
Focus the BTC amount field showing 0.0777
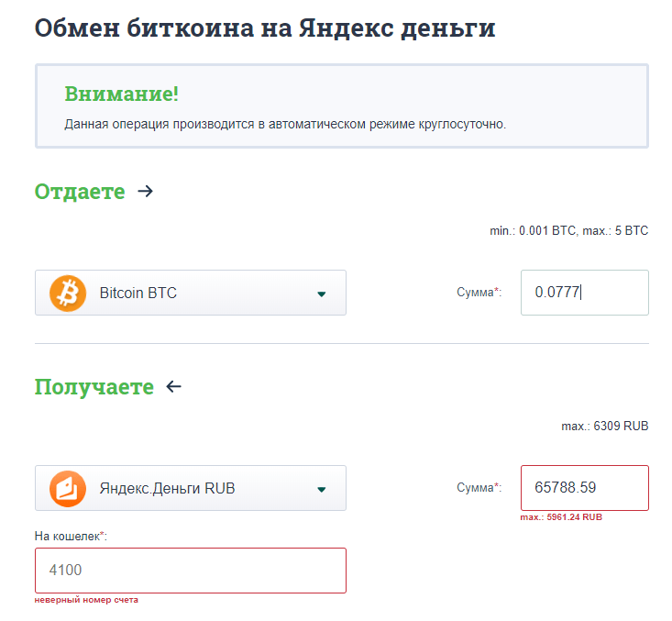(x=584, y=293)
